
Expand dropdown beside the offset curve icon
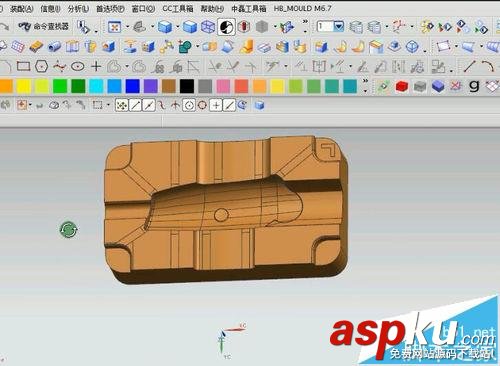pyautogui.click(x=127, y=67)
